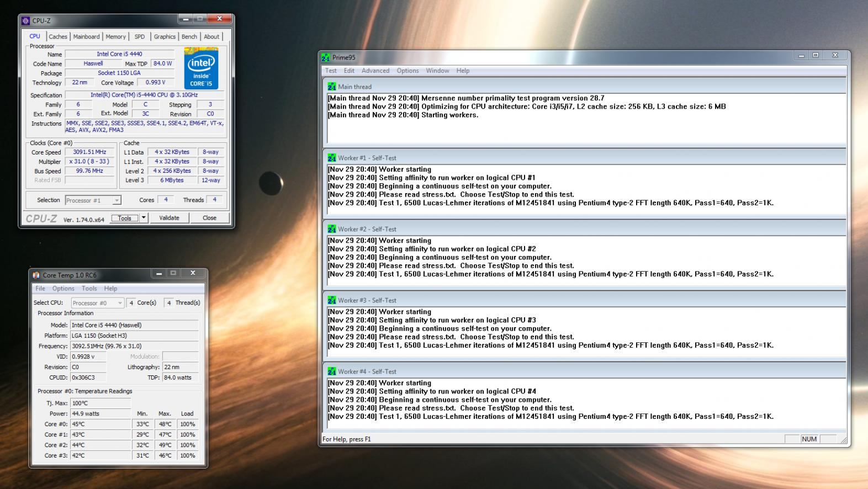The image size is (868, 489).
Task: Switch to the Bench tab in CPU-Z
Action: [189, 36]
